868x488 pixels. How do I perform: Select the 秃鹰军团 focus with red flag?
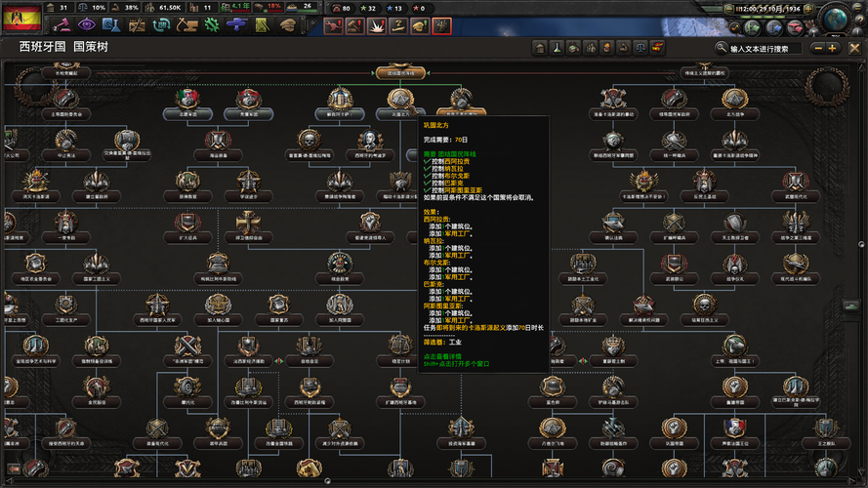249,105
